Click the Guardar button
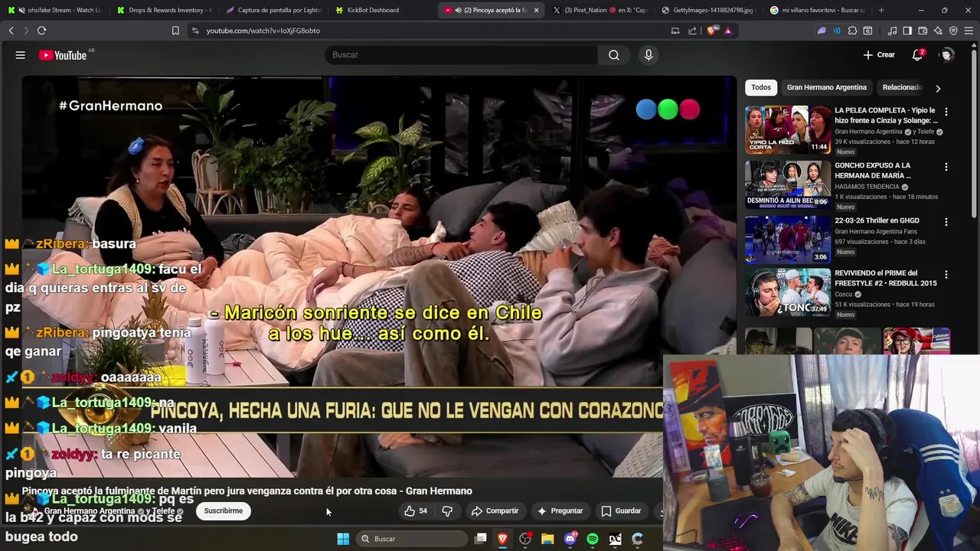980x551 pixels. tap(621, 511)
